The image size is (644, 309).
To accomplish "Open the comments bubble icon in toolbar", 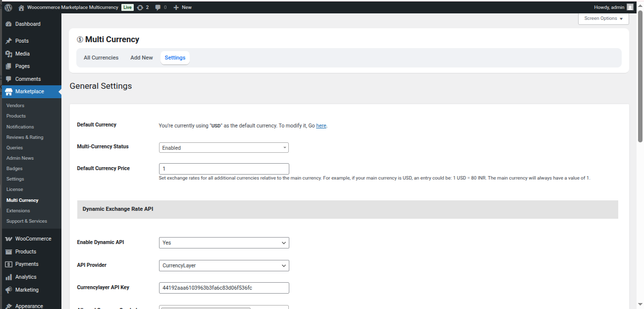I will (x=158, y=7).
